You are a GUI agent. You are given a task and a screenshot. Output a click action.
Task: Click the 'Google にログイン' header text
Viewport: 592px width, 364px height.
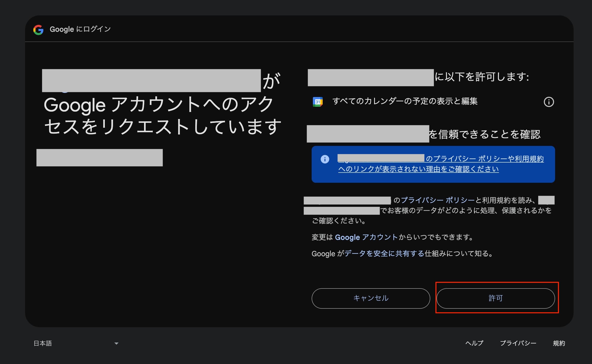(x=80, y=29)
